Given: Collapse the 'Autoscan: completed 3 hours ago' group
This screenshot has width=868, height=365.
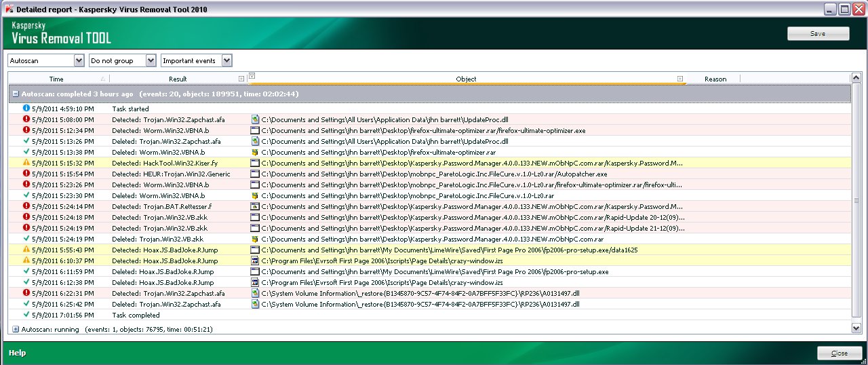Looking at the screenshot, I should click(x=16, y=94).
